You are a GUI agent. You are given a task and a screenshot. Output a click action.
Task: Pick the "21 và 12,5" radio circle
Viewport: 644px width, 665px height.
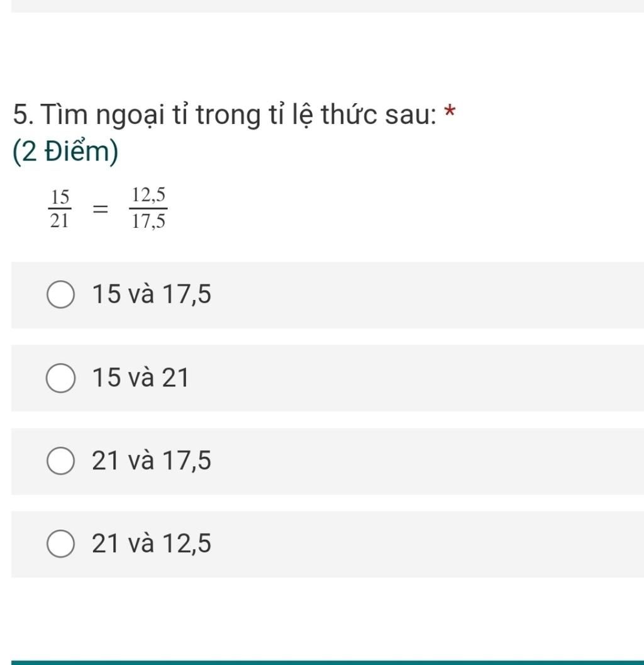(x=60, y=544)
